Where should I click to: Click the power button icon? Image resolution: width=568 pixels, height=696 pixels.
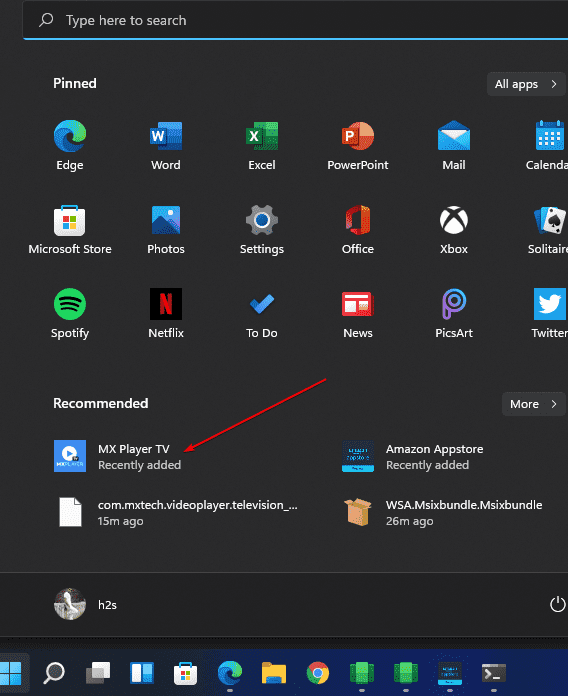[x=557, y=604]
